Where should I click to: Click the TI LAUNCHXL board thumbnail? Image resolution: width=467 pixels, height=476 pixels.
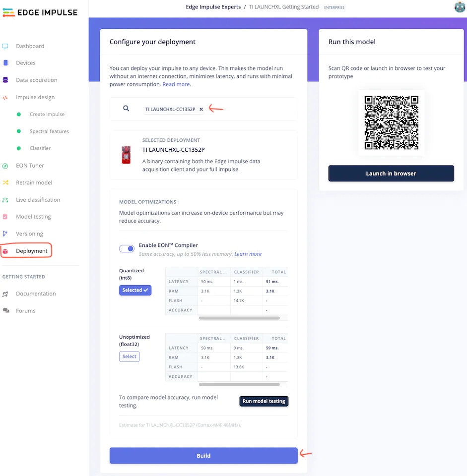(126, 155)
